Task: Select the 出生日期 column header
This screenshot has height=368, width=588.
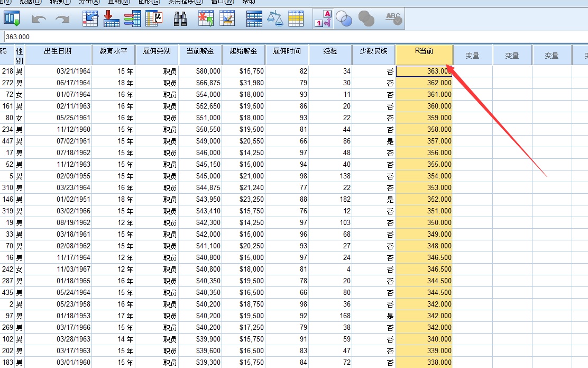Action: (x=58, y=55)
